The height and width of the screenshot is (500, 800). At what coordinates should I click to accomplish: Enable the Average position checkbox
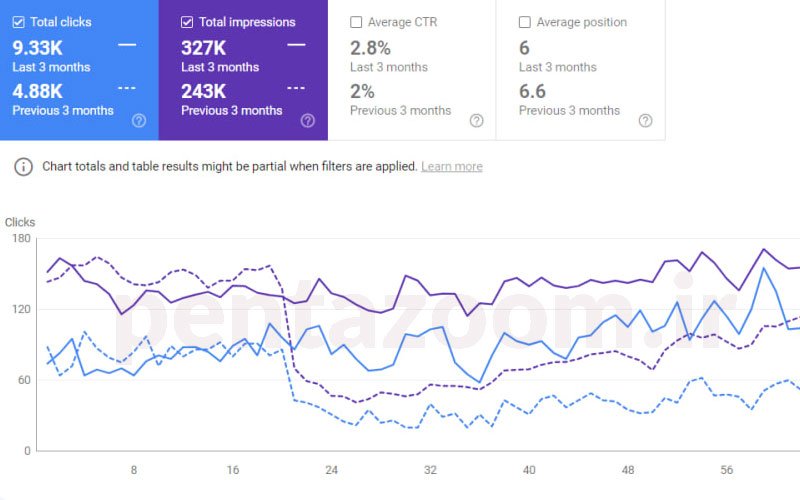[x=525, y=22]
